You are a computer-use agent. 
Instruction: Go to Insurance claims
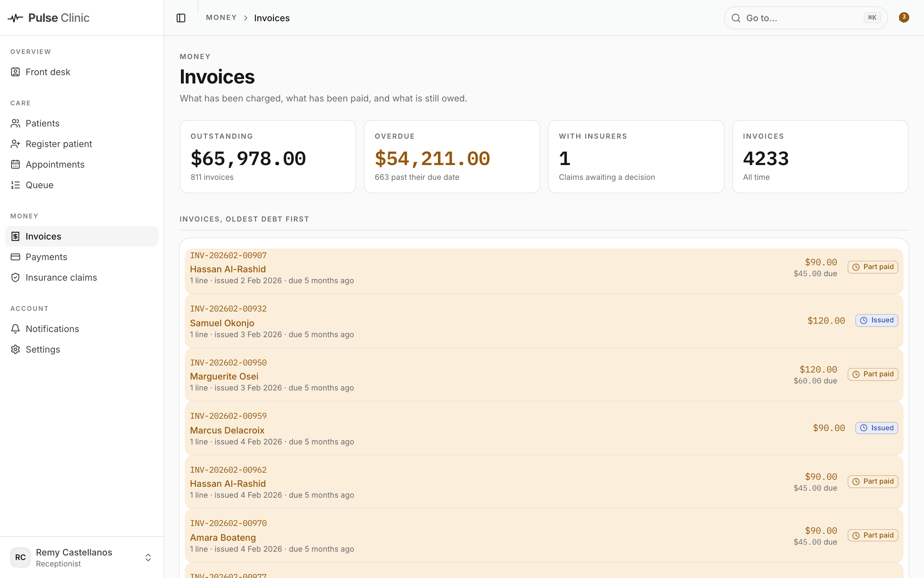tap(82, 277)
